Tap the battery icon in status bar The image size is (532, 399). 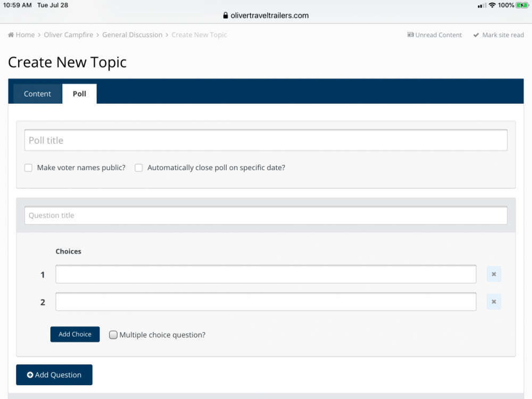[x=521, y=5]
